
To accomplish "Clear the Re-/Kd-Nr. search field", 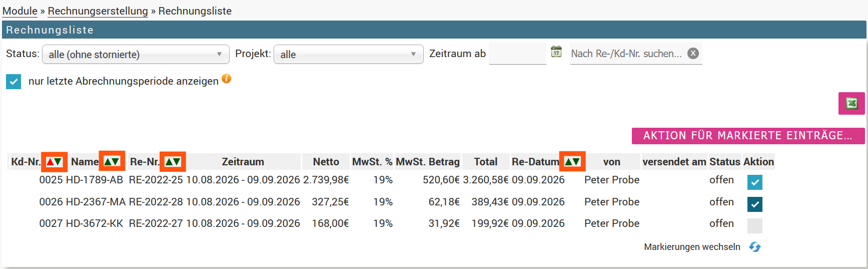I will (x=693, y=53).
